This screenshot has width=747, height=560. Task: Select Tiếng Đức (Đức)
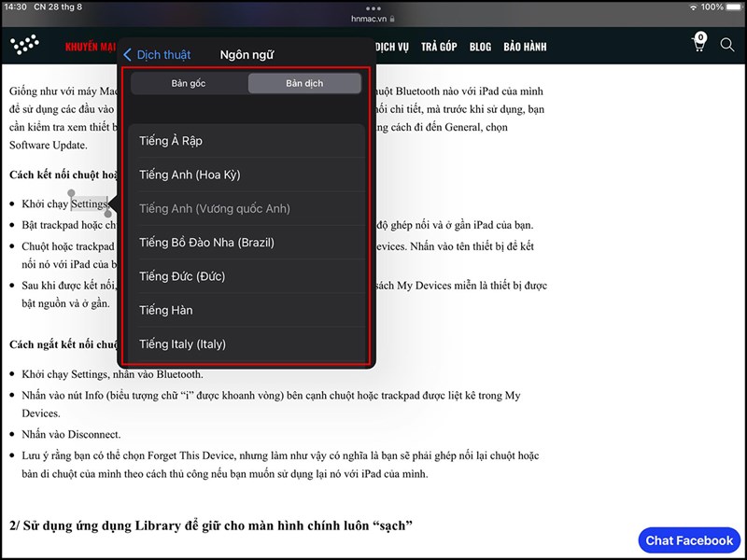coord(247,276)
